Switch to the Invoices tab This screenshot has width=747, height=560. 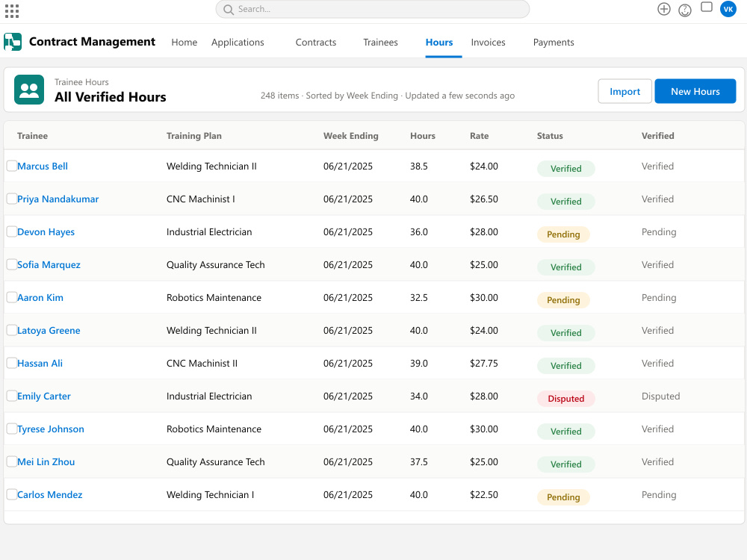coord(489,43)
